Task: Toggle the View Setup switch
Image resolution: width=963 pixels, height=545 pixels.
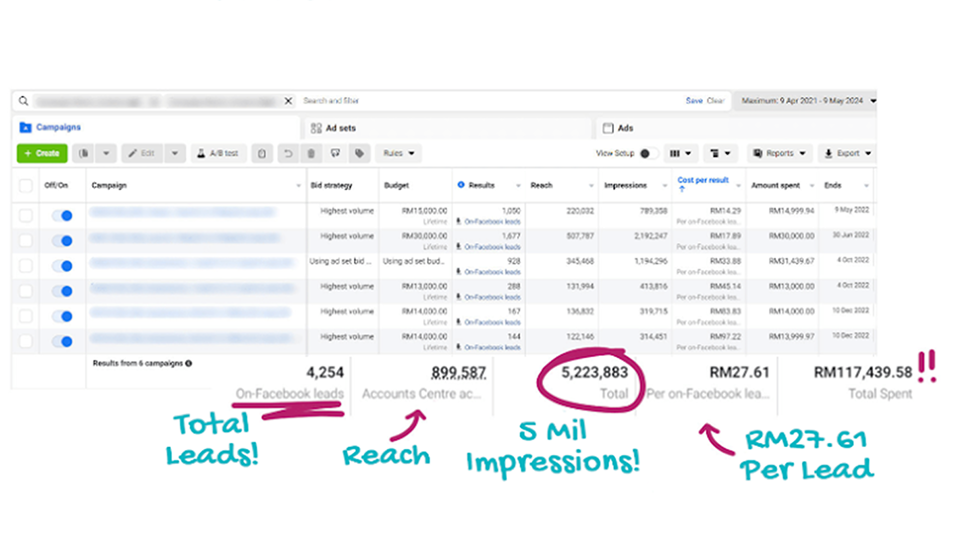Action: [x=645, y=154]
